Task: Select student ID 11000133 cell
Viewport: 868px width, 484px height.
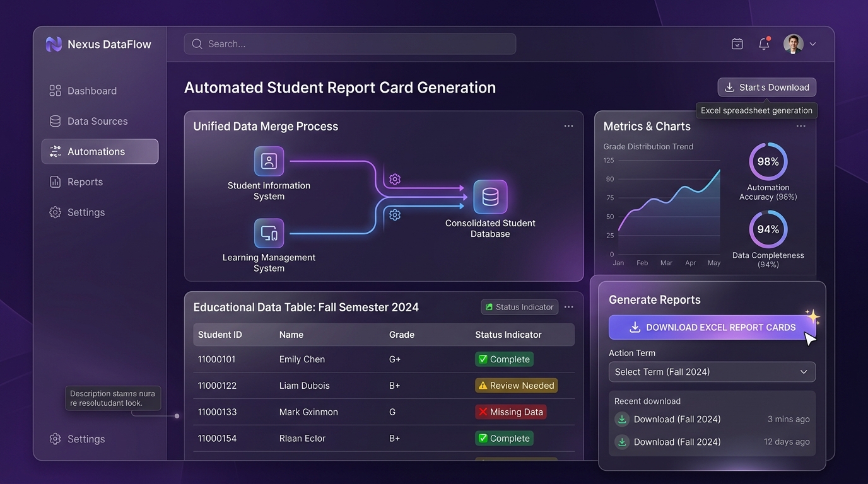Action: 218,412
